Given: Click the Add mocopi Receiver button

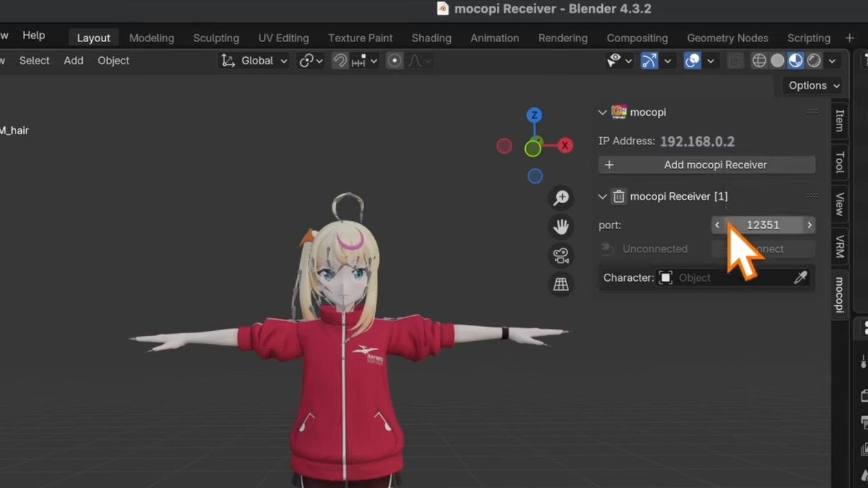Looking at the screenshot, I should [706, 165].
